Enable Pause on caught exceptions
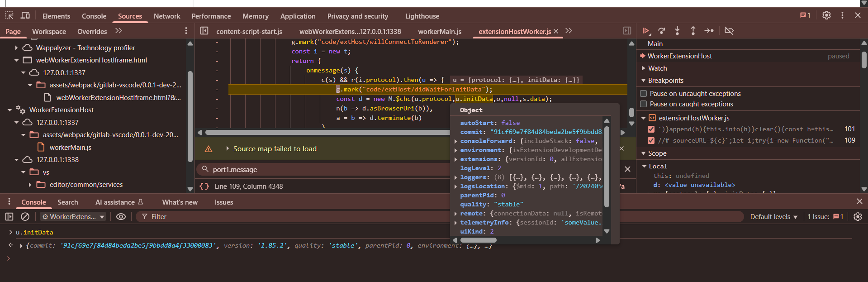 [644, 104]
